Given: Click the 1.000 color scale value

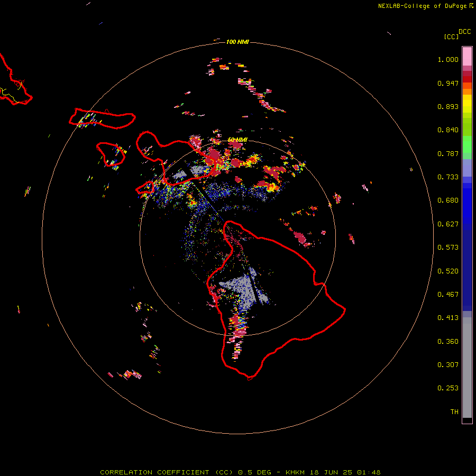Looking at the screenshot, I should tap(448, 59).
